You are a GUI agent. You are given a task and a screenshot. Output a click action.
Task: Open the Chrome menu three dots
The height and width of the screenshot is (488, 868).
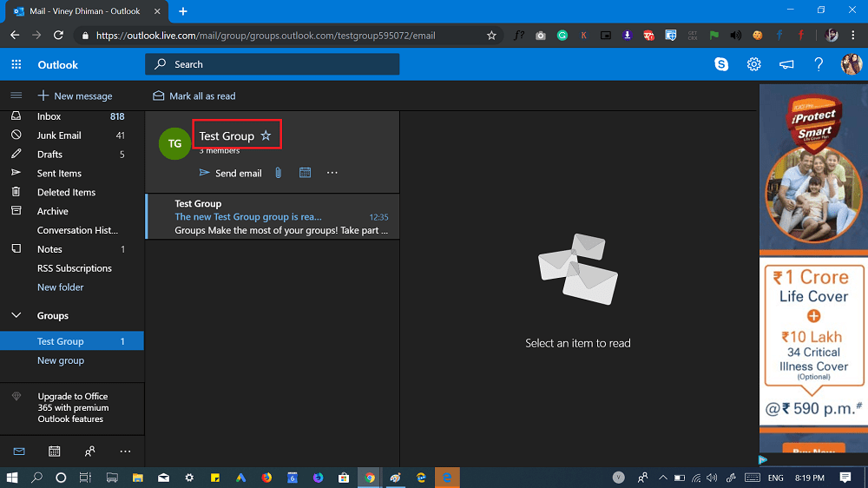click(853, 36)
